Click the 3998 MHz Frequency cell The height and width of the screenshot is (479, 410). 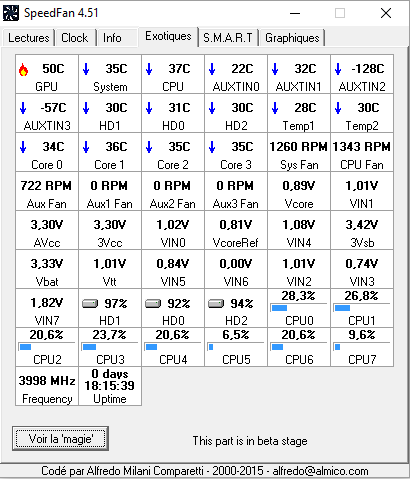coord(47,386)
